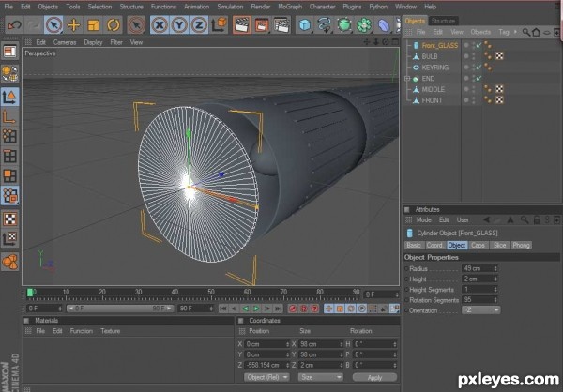Switch to Edges mode
The image size is (563, 392).
9,157
